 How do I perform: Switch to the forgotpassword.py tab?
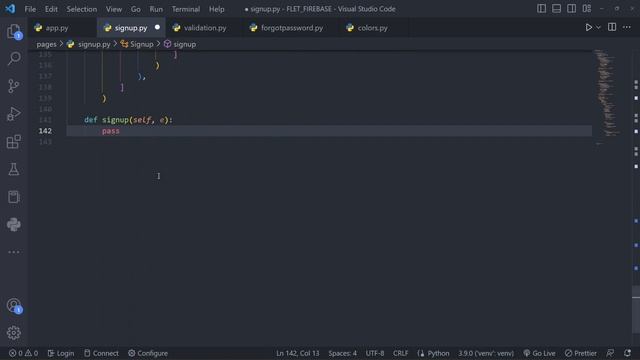[x=291, y=28]
